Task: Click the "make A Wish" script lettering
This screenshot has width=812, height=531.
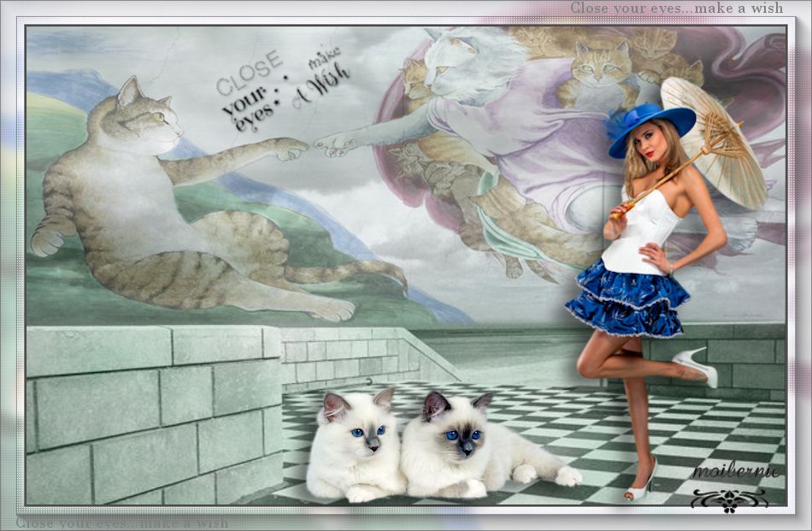Action: (321, 79)
